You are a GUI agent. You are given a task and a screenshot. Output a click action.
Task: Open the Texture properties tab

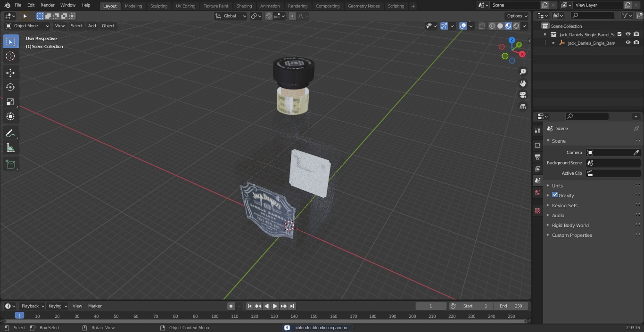click(538, 211)
